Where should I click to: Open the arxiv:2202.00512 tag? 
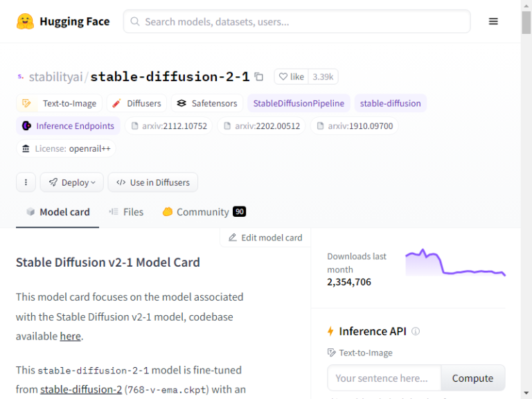point(261,126)
